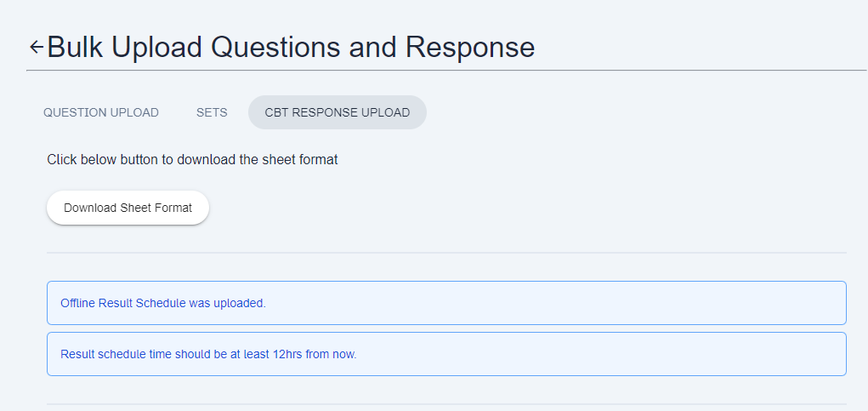Screen dimensions: 868x411
Task: Click the Download Sheet Format button
Action: tap(128, 208)
